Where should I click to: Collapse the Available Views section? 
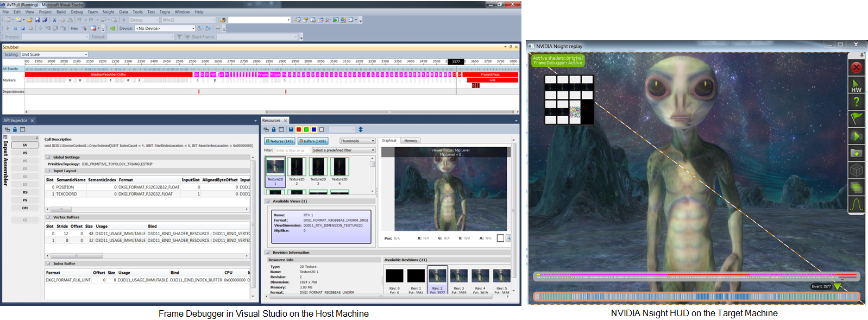(x=268, y=201)
